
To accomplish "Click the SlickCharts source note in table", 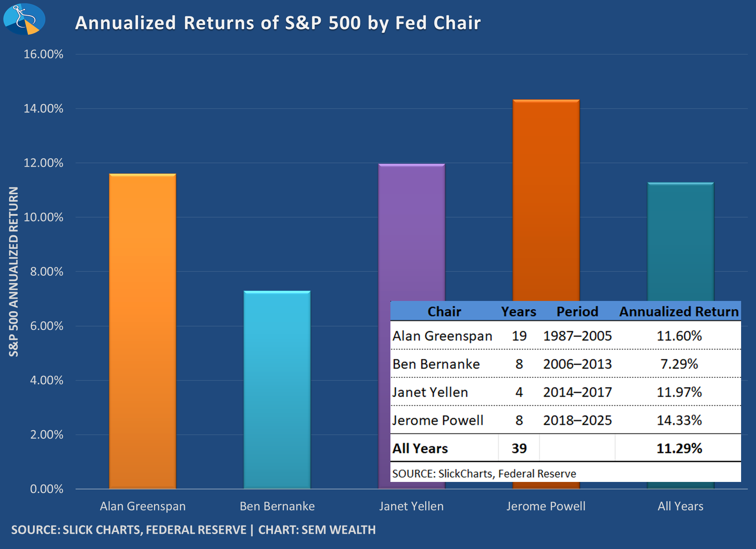I will tap(484, 473).
